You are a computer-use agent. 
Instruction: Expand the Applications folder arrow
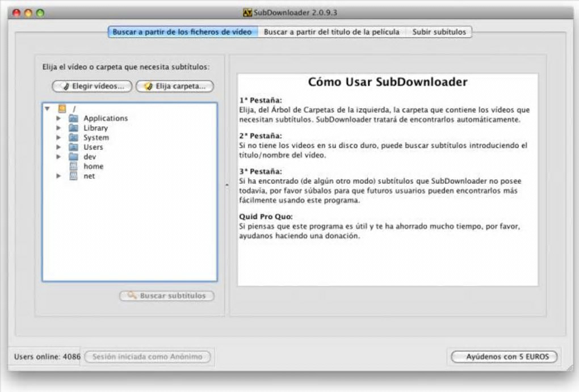(58, 118)
